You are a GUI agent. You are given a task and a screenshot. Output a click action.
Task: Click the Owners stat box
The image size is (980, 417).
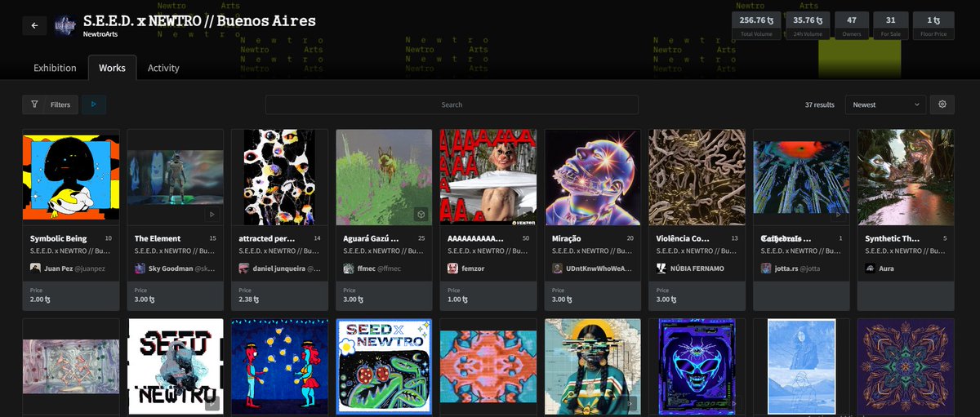pyautogui.click(x=852, y=25)
